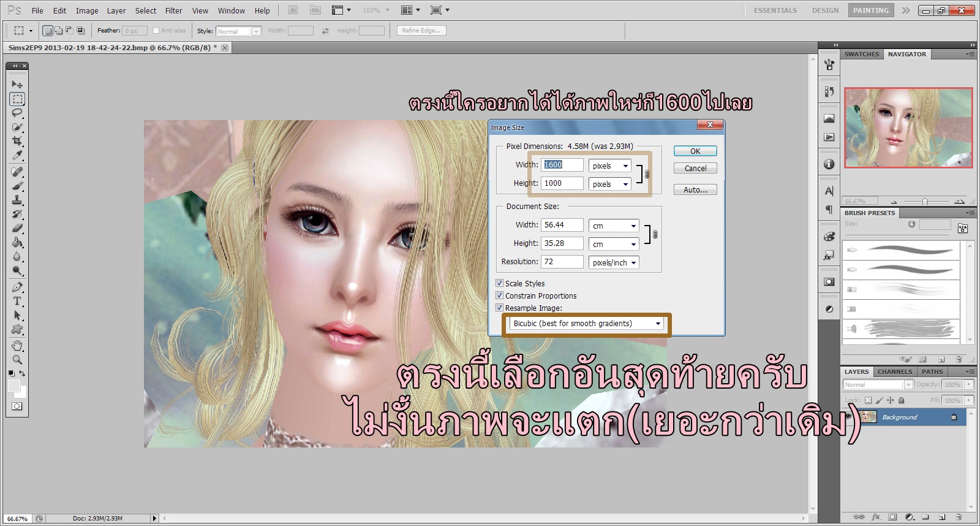
Task: Expand the workspace switcher chevron
Action: pos(906,10)
